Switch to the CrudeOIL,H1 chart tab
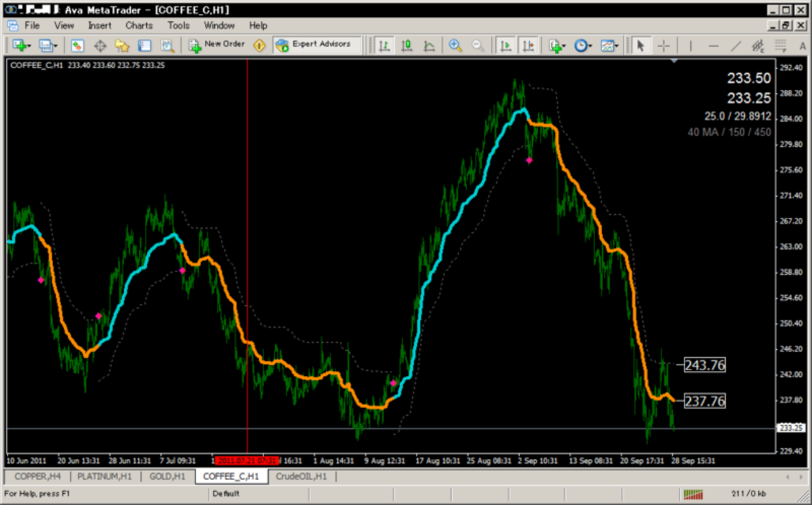The width and height of the screenshot is (812, 505). [301, 476]
